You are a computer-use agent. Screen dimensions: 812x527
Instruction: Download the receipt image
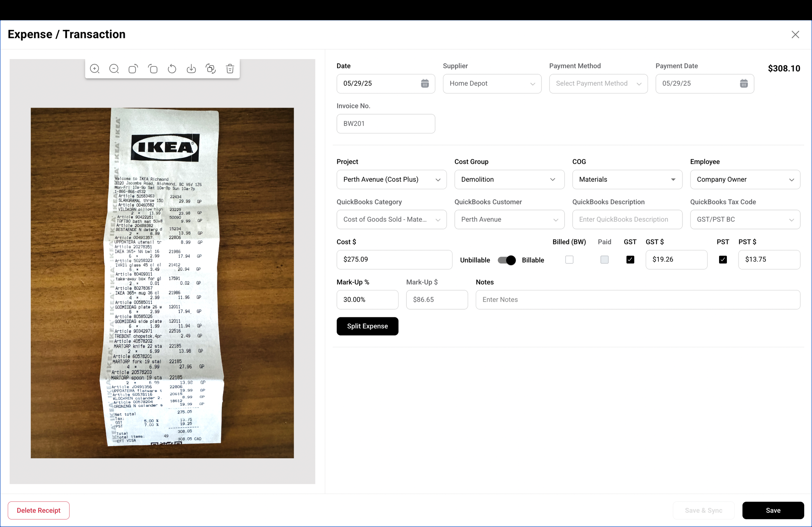191,68
